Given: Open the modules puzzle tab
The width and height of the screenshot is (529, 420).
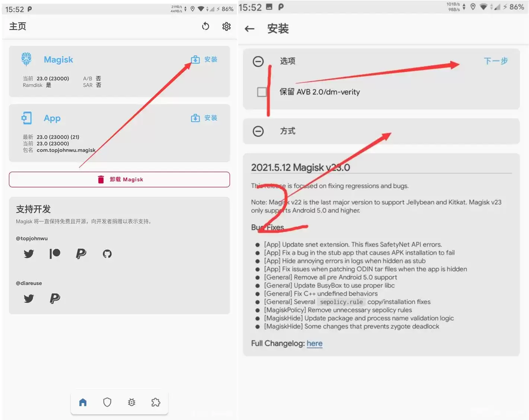Looking at the screenshot, I should [x=156, y=402].
